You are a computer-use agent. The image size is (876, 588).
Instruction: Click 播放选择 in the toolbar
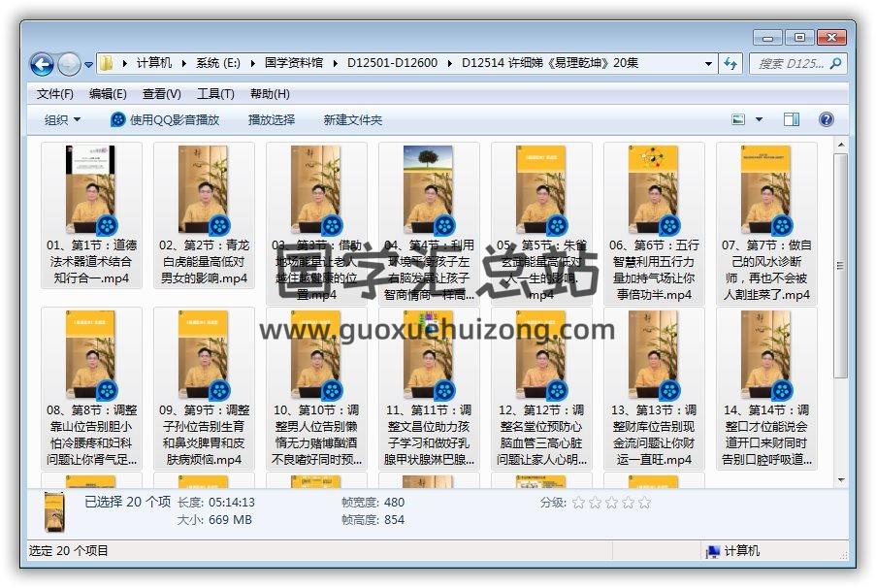(x=272, y=119)
